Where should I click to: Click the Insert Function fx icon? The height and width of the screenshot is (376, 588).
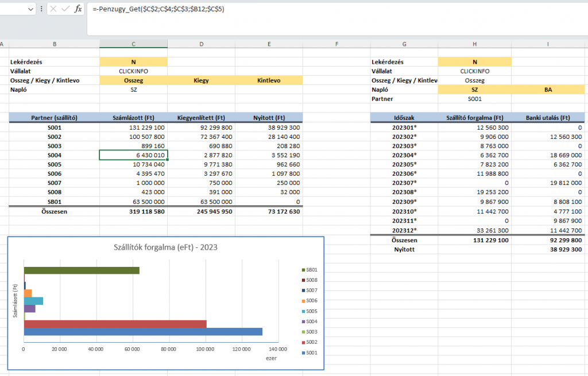(x=79, y=9)
